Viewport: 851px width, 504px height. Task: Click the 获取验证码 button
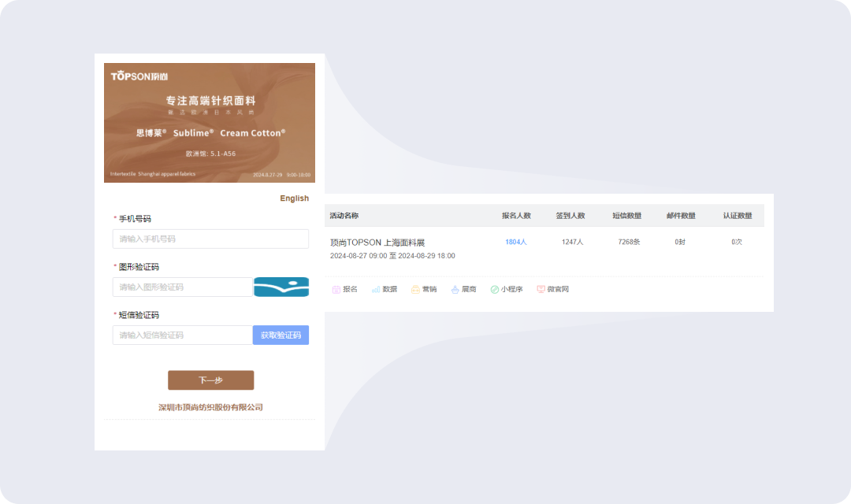[281, 335]
